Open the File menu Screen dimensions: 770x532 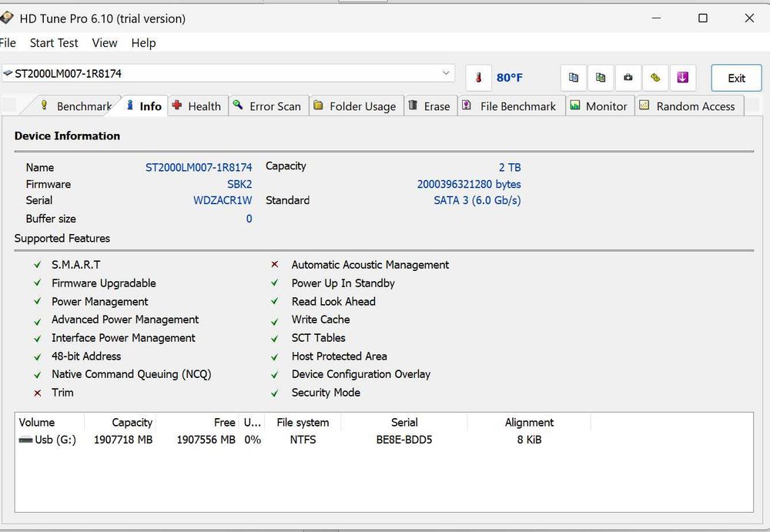point(8,43)
